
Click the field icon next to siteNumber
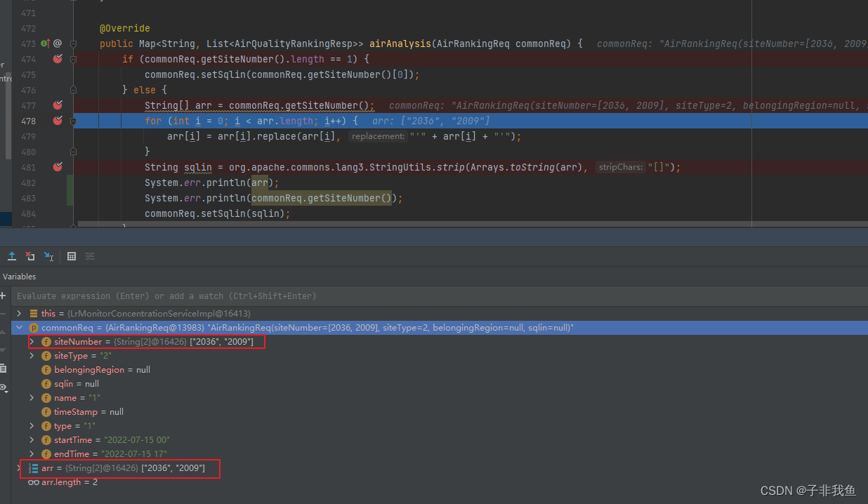pyautogui.click(x=46, y=342)
